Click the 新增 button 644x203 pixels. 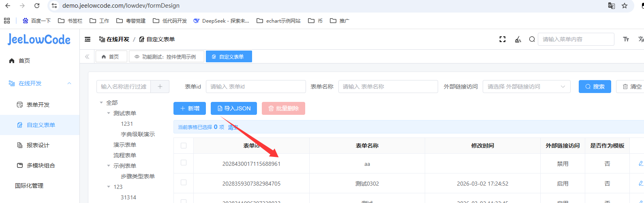click(190, 108)
